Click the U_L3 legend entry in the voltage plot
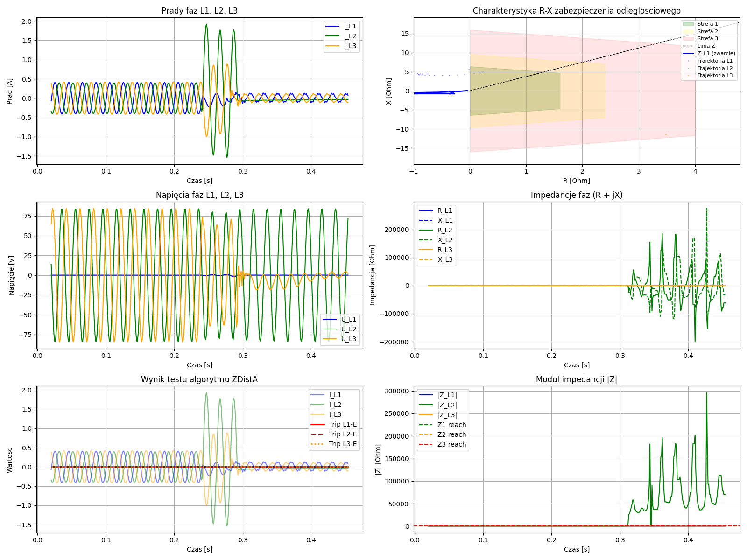Viewport: 747px width, 560px height. tap(348, 339)
